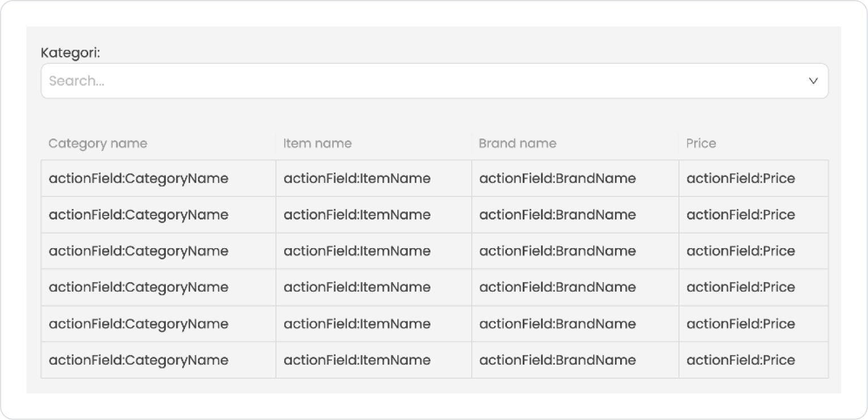Click the Price column header

[x=701, y=144]
